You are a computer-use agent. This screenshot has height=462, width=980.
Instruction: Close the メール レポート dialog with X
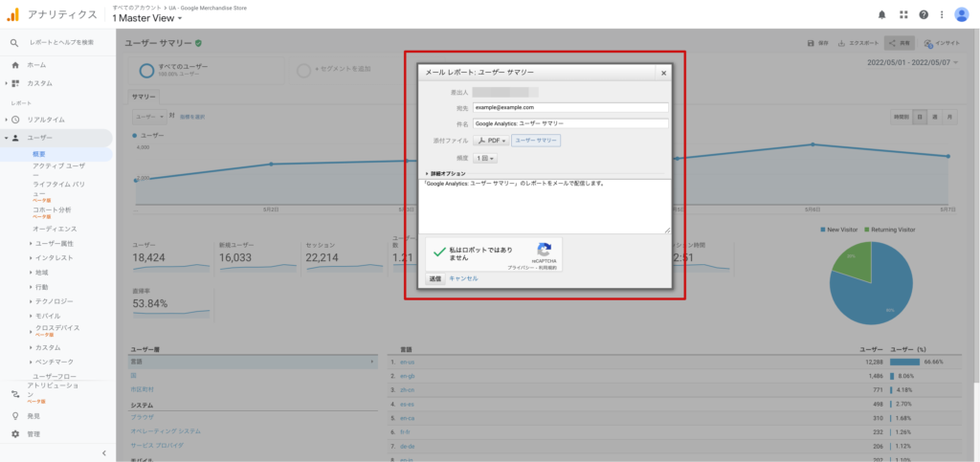[x=662, y=72]
